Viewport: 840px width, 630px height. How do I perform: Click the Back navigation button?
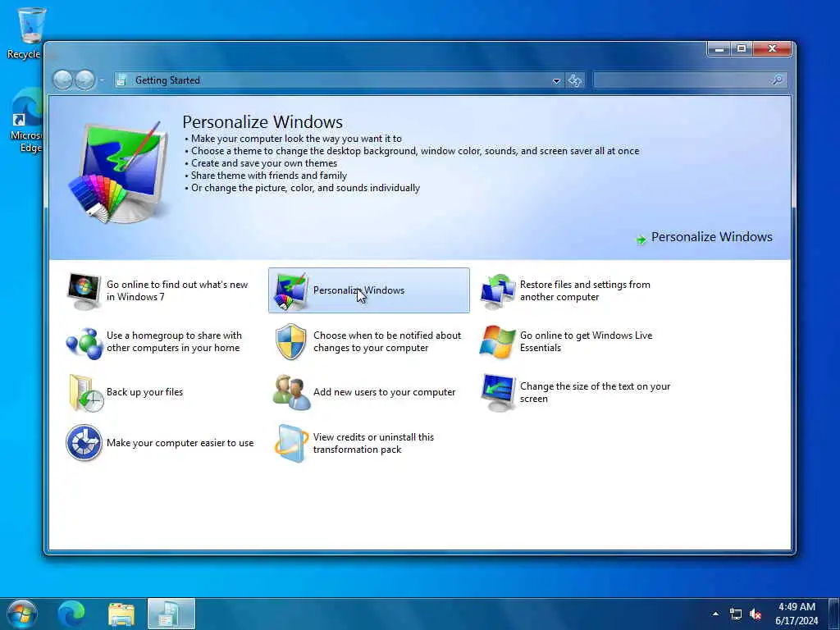coord(62,80)
